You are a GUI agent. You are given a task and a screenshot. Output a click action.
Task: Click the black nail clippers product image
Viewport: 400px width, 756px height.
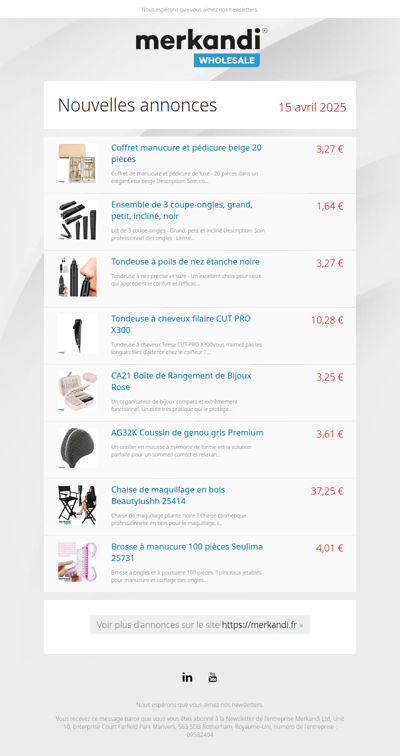coord(78,220)
